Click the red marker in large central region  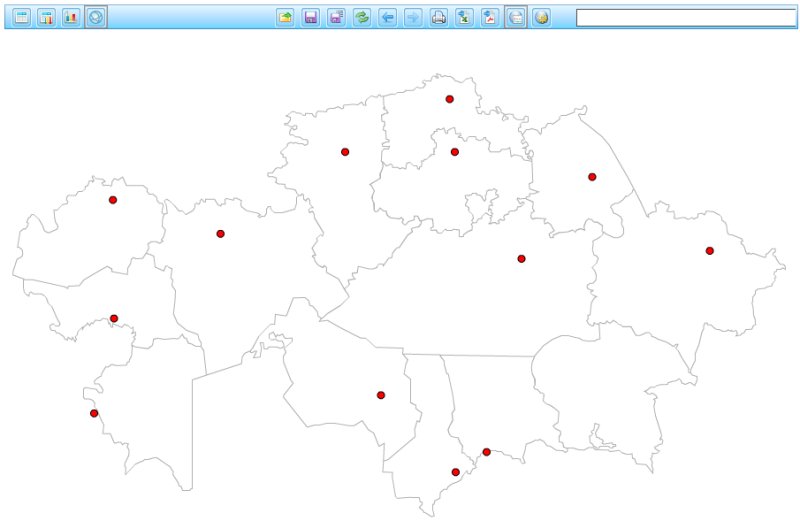pyautogui.click(x=521, y=259)
